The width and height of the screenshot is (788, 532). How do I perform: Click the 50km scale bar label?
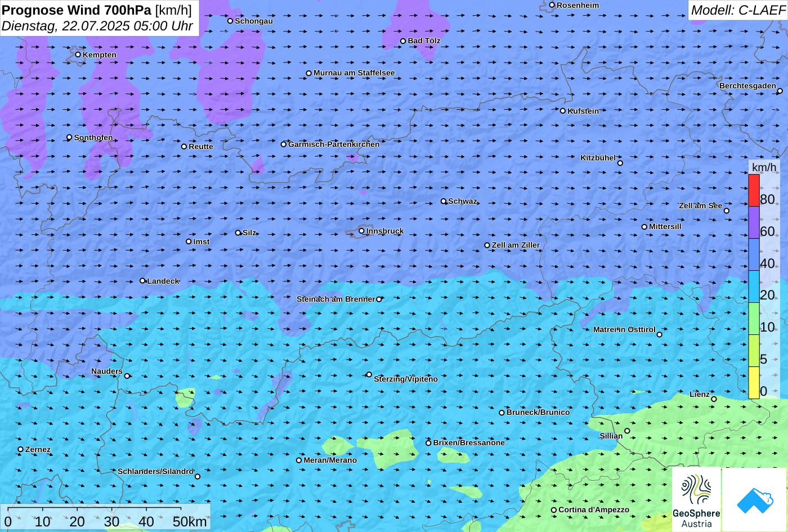[x=190, y=522]
